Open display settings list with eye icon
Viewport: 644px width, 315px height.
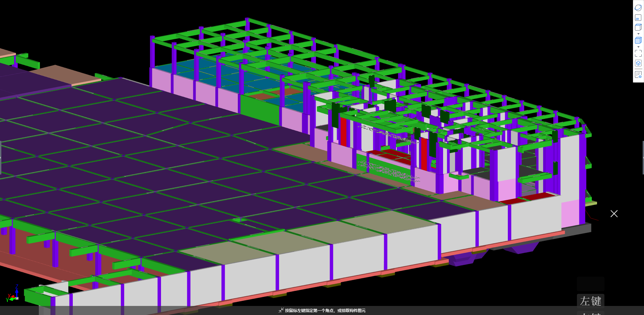pyautogui.click(x=638, y=74)
